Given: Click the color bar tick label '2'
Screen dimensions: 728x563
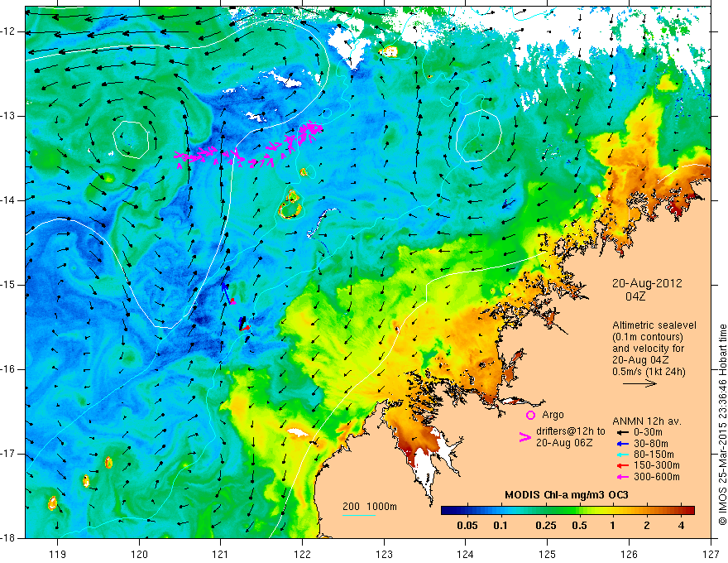Looking at the screenshot, I should click(x=647, y=526).
